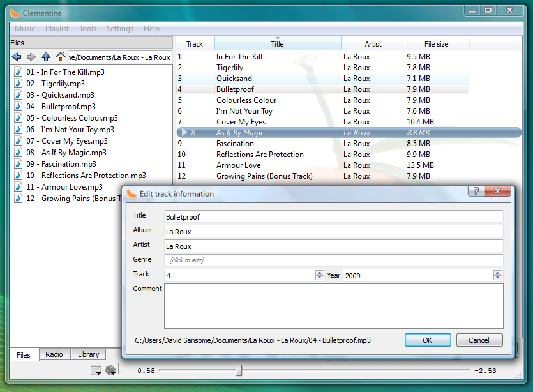Screen dimensions: 533x392
Task: Select In For The Kill title in the playlist
Action: click(239, 57)
